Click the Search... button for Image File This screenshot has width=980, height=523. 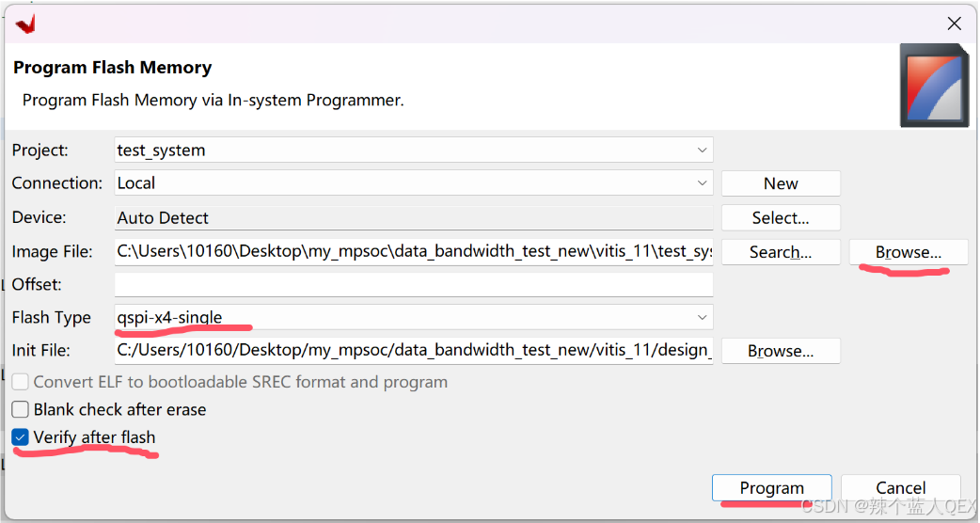click(781, 252)
